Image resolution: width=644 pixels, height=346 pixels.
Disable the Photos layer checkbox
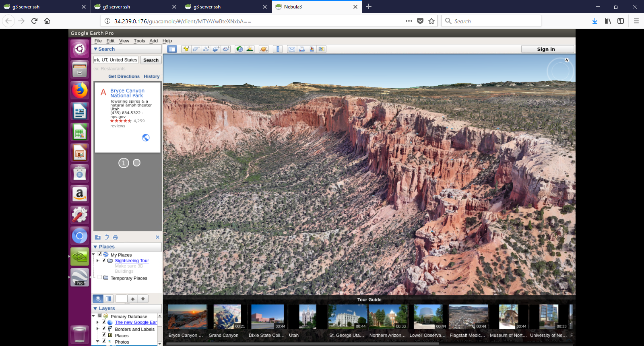click(104, 341)
